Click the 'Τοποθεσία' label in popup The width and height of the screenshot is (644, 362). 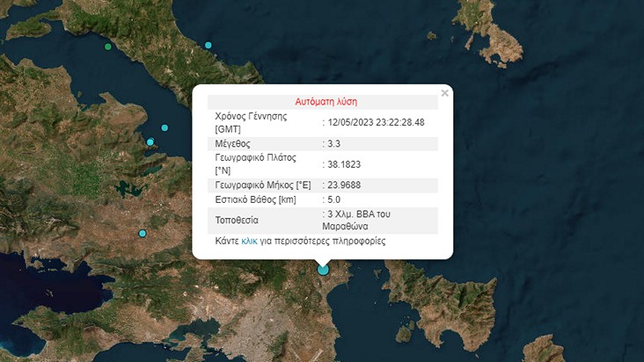(x=238, y=220)
